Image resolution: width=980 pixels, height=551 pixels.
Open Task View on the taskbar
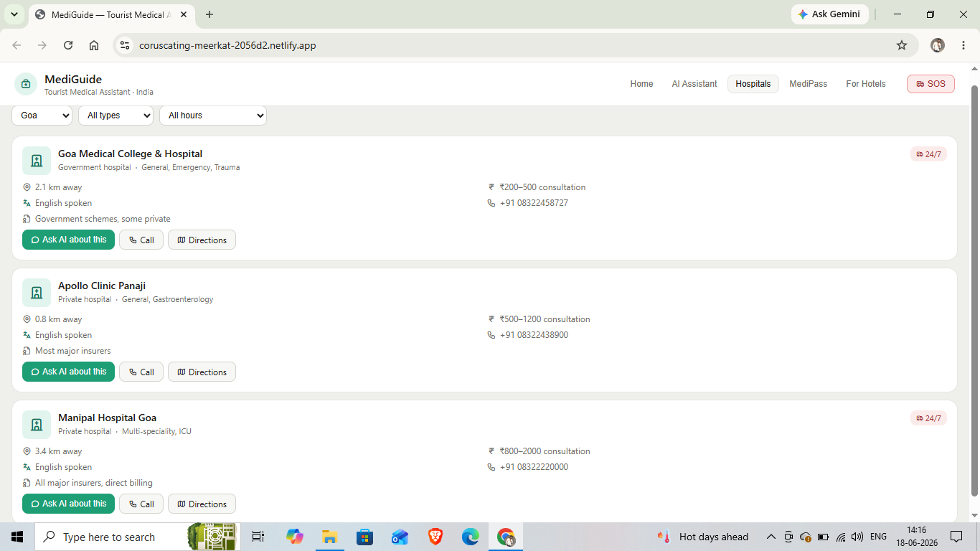pos(258,537)
